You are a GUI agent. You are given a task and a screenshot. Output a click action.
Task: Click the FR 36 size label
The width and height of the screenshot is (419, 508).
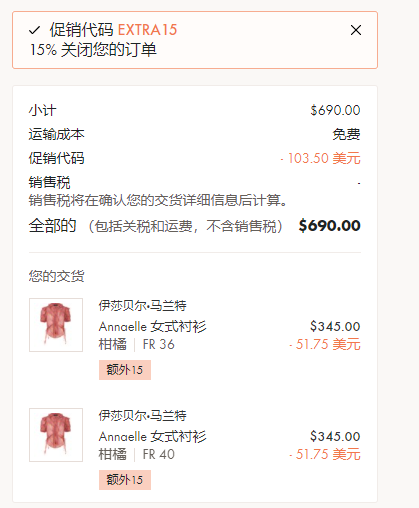159,344
